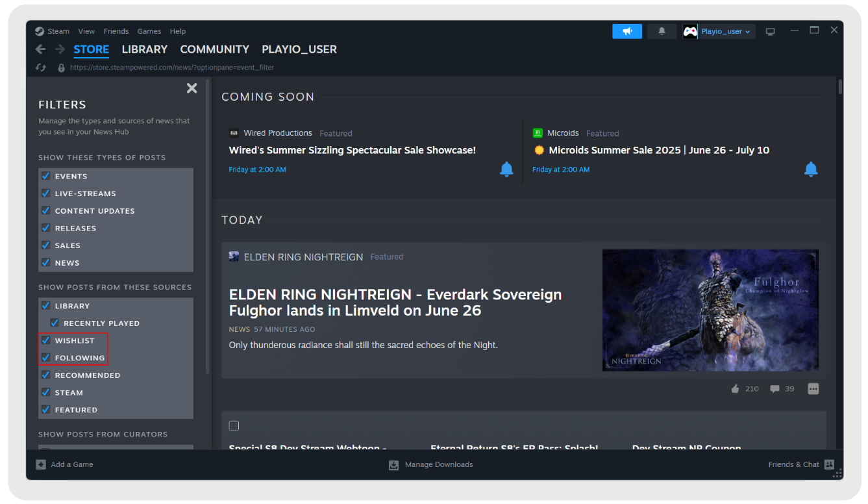Open comments on the Nightreign post
This screenshot has width=868, height=504.
point(775,388)
